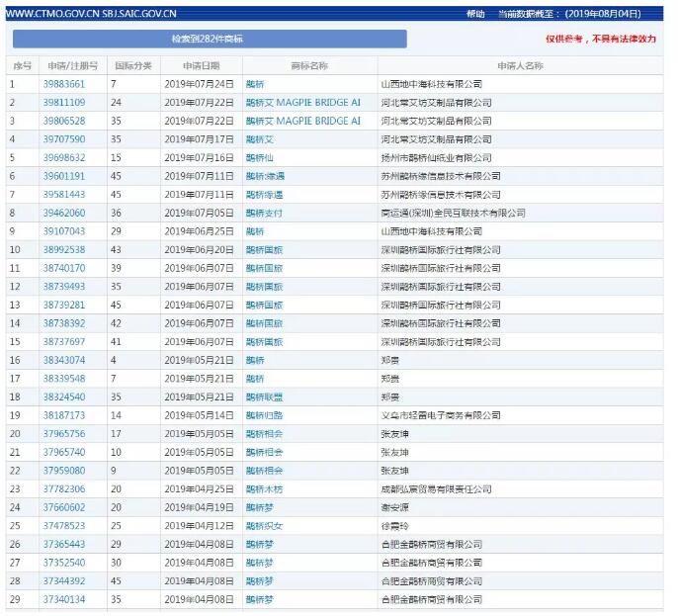Click the 序号 column header
This screenshot has width=678, height=616.
(x=22, y=65)
